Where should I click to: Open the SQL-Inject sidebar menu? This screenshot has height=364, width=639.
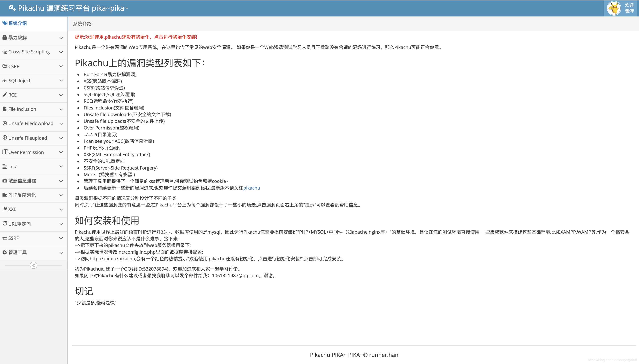pyautogui.click(x=34, y=81)
